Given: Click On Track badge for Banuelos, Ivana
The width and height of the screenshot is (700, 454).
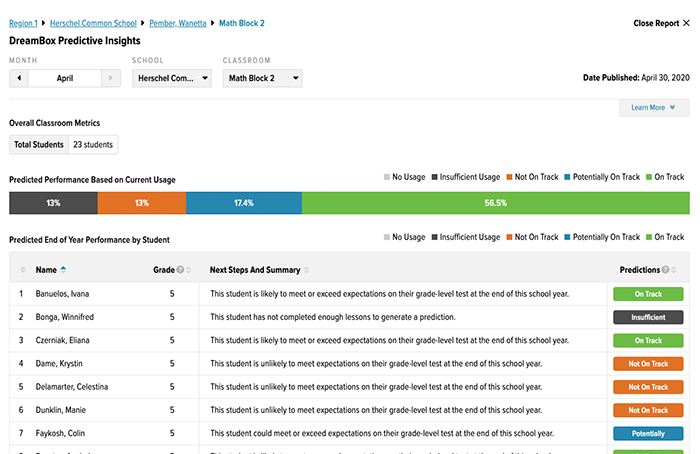Looking at the screenshot, I should (x=648, y=294).
